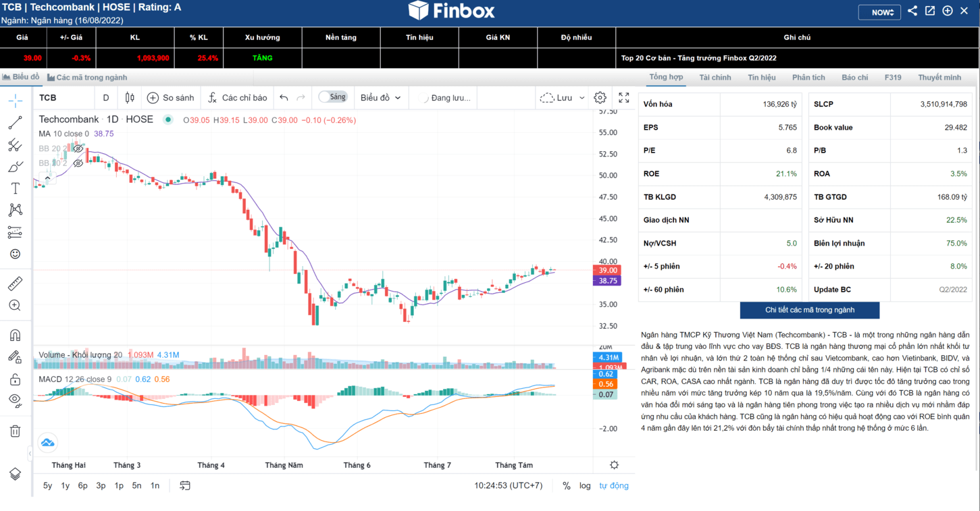
Task: Switch to Các mã trong ngành tab
Action: tap(87, 78)
